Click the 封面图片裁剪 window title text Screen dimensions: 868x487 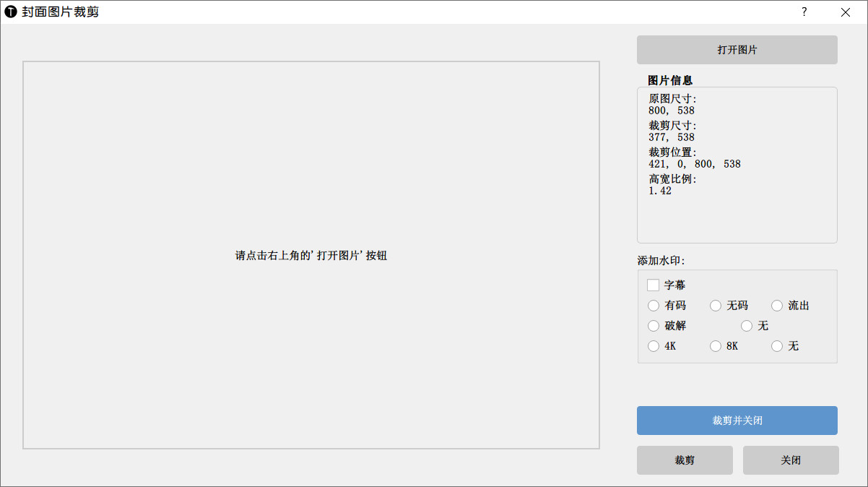(61, 12)
